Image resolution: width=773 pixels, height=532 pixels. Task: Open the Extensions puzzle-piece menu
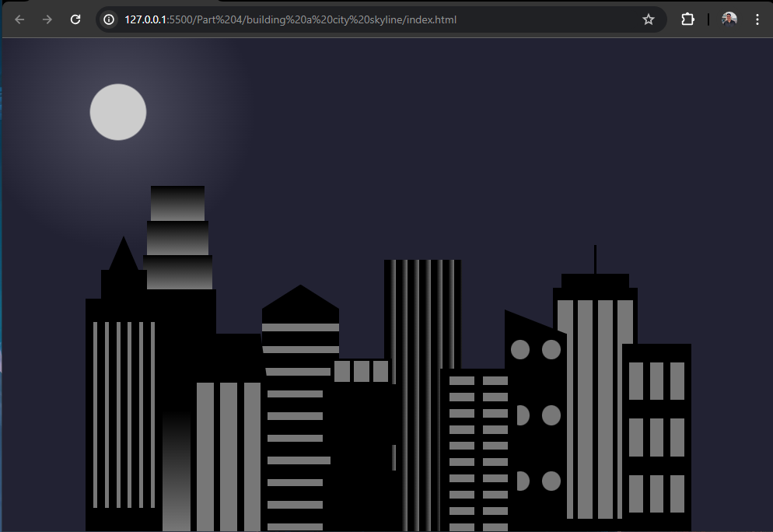click(x=687, y=19)
